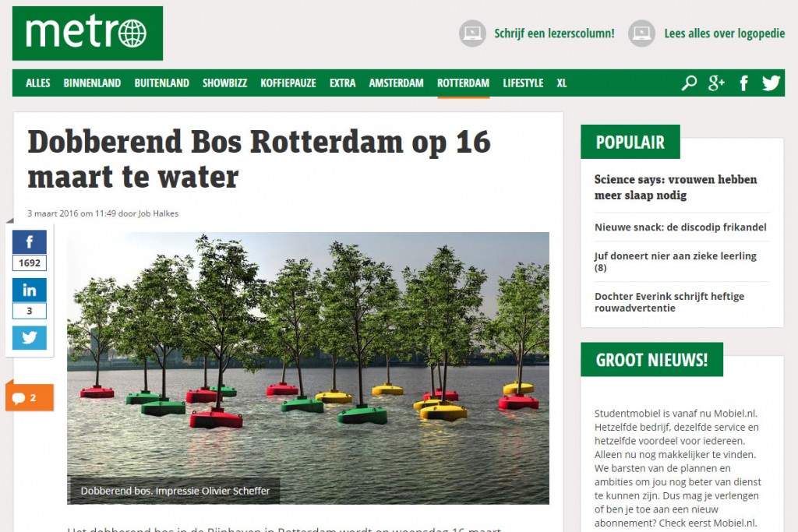The width and height of the screenshot is (798, 532).
Task: Click laptop icon beside Schrijf een lezerscolumn
Action: click(x=472, y=33)
